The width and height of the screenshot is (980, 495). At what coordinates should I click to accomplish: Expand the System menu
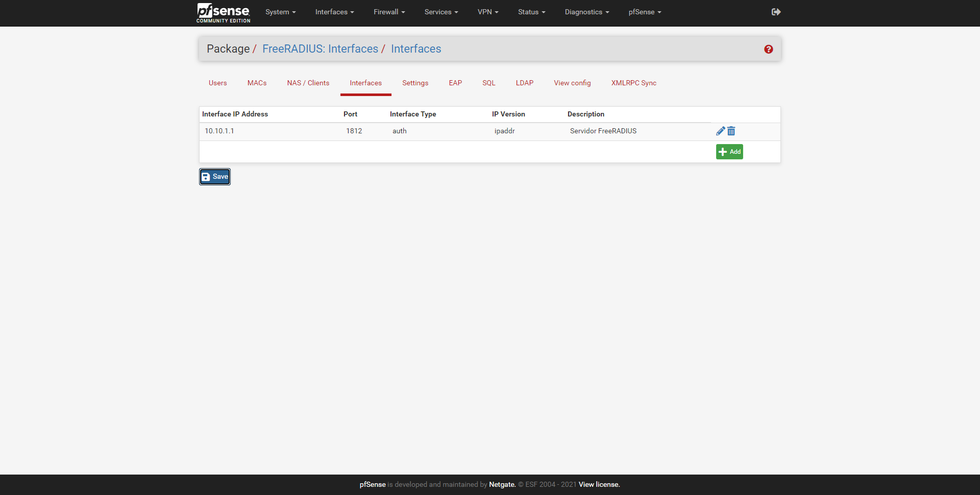coord(280,12)
